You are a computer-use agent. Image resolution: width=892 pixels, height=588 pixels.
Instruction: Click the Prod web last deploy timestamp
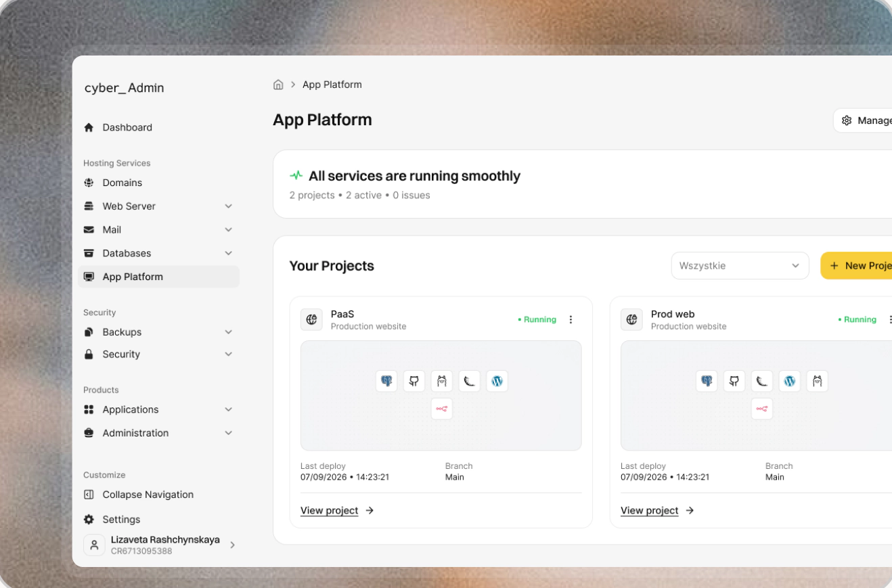(x=665, y=477)
